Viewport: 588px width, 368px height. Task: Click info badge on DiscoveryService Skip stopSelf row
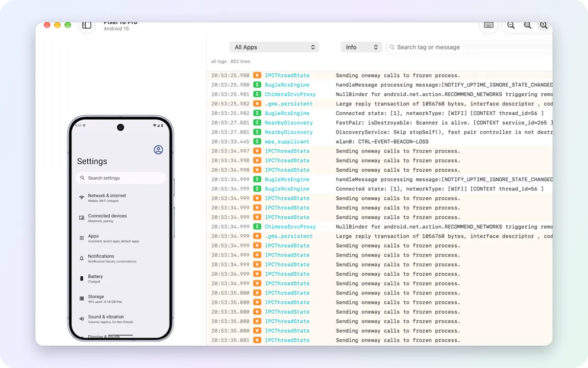click(x=257, y=132)
